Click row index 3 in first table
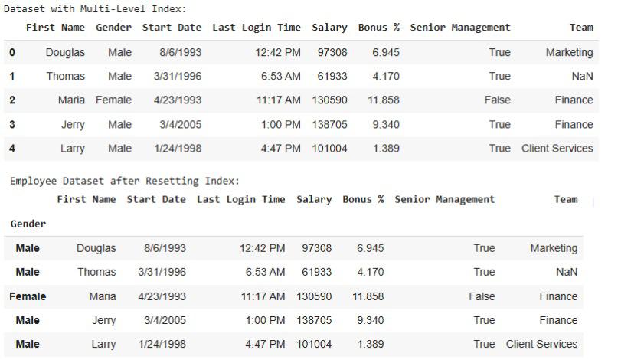This screenshot has width=644, height=360. (x=12, y=125)
